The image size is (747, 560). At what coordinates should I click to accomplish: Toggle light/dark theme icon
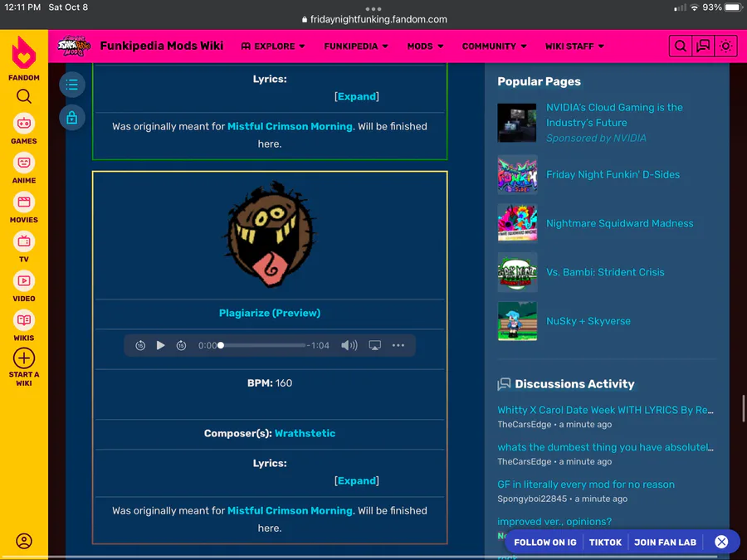coord(725,46)
